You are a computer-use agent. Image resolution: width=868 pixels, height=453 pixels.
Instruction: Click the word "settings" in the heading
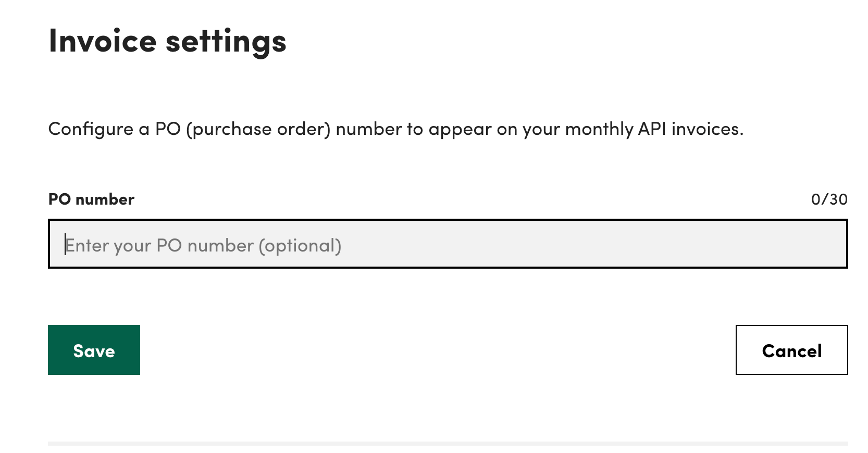click(x=226, y=42)
